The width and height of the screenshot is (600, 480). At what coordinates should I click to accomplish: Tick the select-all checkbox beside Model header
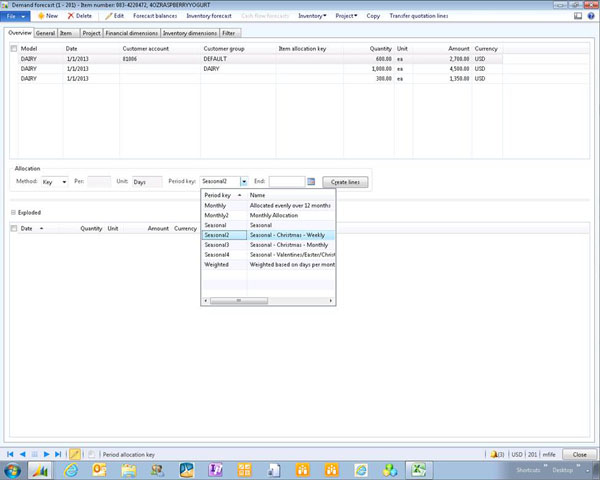pyautogui.click(x=13, y=48)
